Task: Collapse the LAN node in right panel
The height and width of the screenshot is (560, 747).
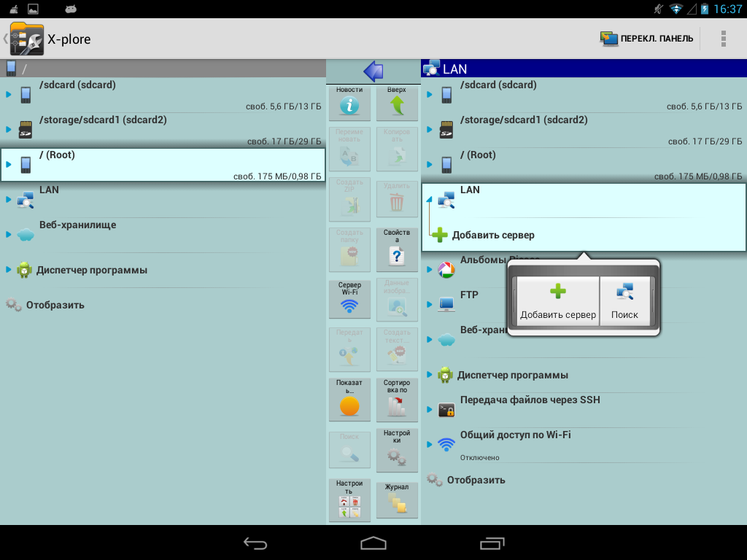Action: [429, 200]
